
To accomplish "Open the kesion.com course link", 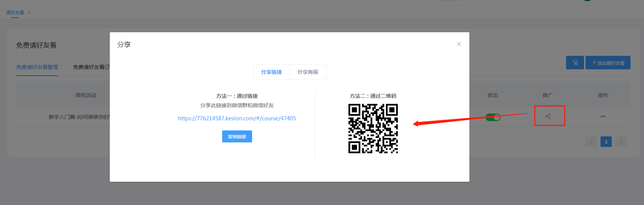I will click(237, 118).
